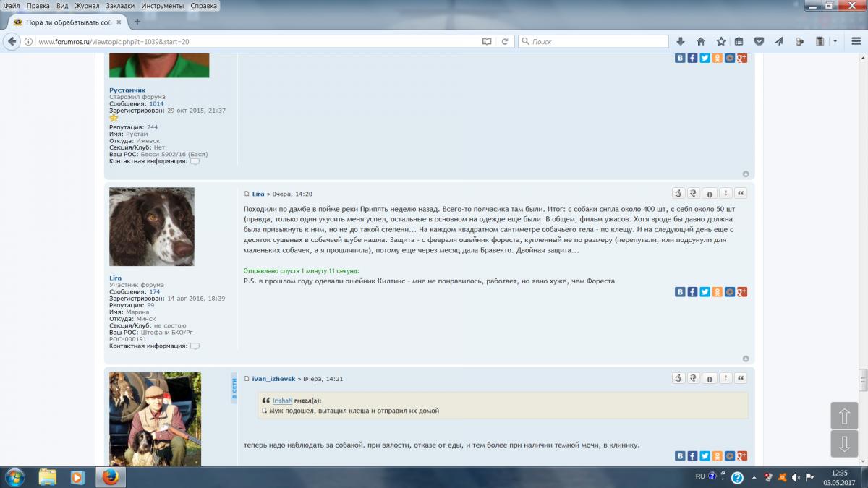
Task: Open IrishaN's quoted author link
Action: click(282, 400)
